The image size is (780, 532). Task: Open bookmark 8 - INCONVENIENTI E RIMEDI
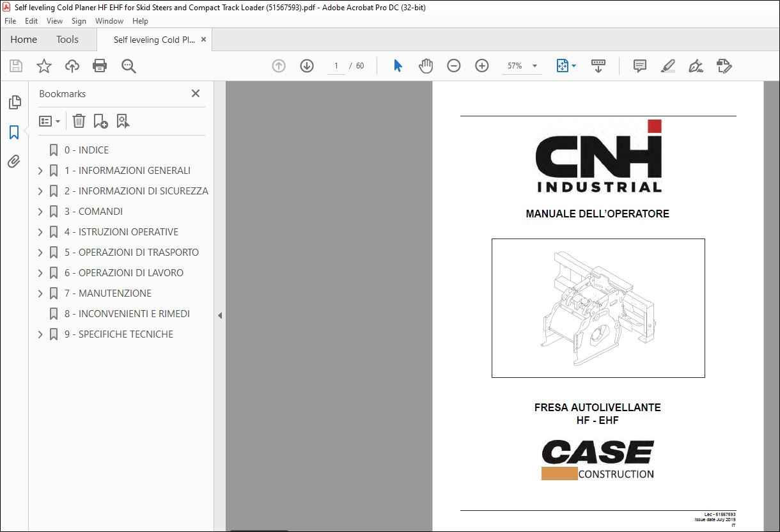click(x=127, y=314)
